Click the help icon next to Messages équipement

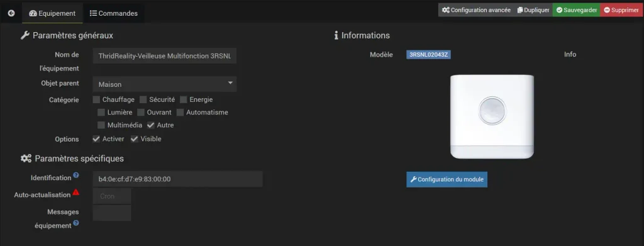76,223
